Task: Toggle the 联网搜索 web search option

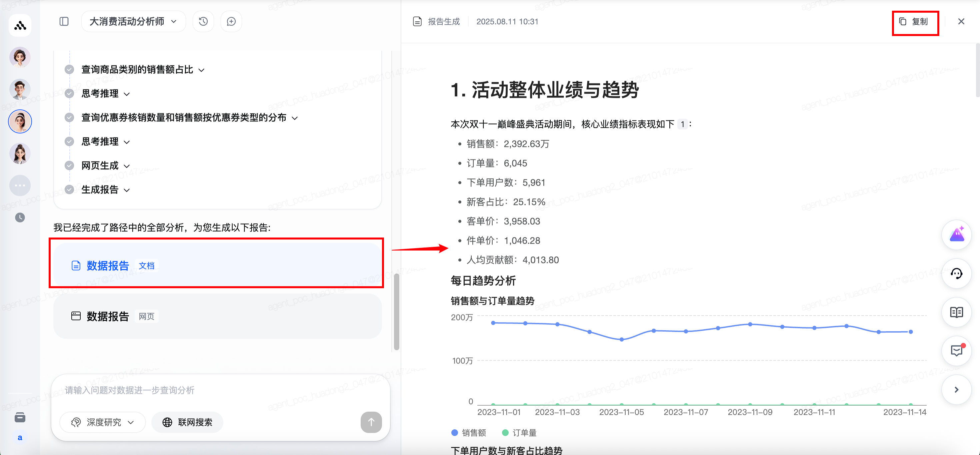Action: 188,422
